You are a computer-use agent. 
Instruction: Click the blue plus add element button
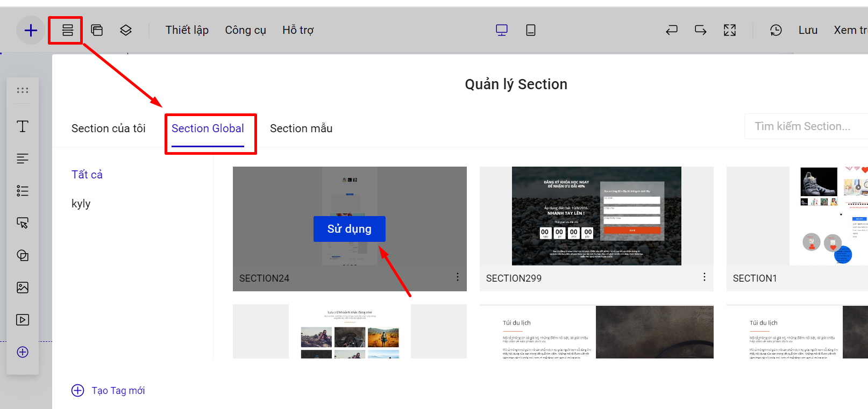pos(31,31)
